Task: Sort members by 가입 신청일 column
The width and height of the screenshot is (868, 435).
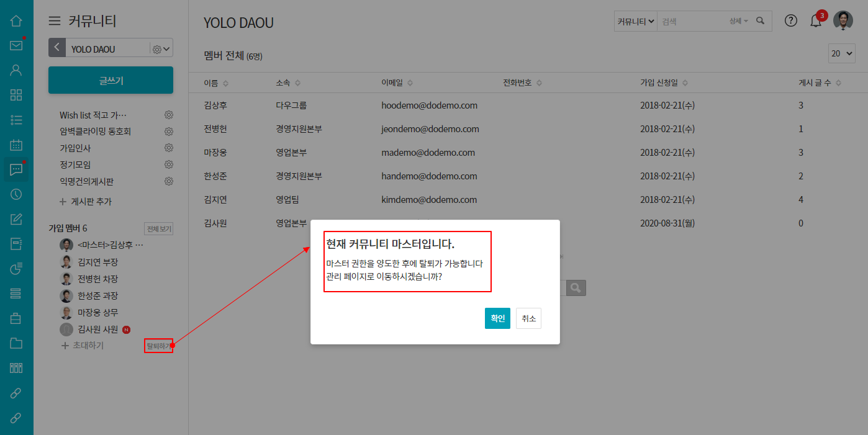Action: pos(664,83)
